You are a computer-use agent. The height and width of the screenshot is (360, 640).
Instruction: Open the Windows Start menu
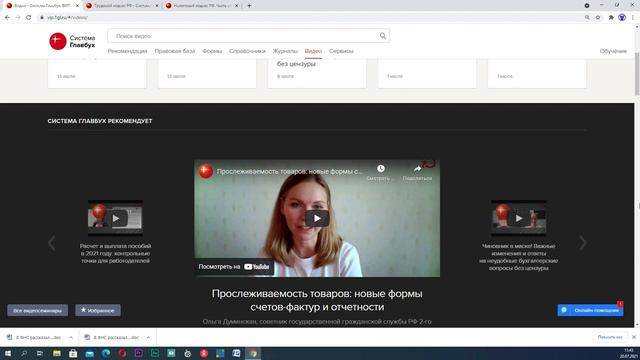coord(8,353)
